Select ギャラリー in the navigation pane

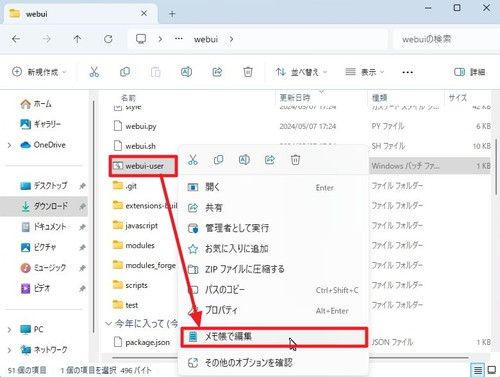41,124
